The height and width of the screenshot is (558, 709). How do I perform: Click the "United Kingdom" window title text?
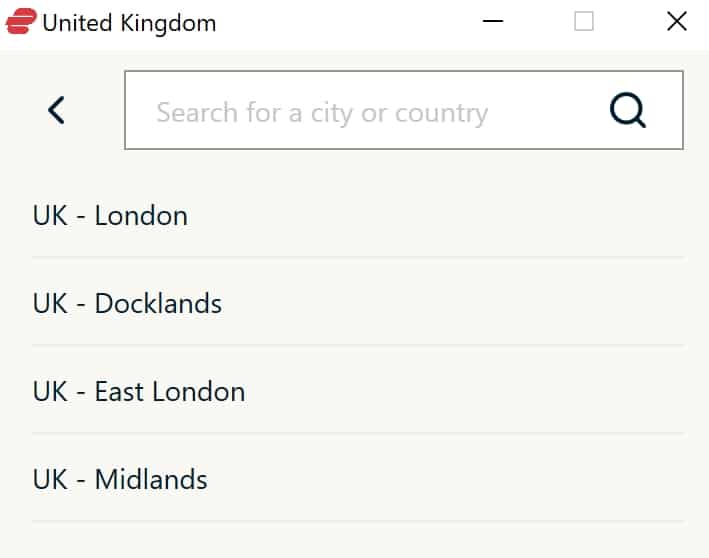[129, 23]
